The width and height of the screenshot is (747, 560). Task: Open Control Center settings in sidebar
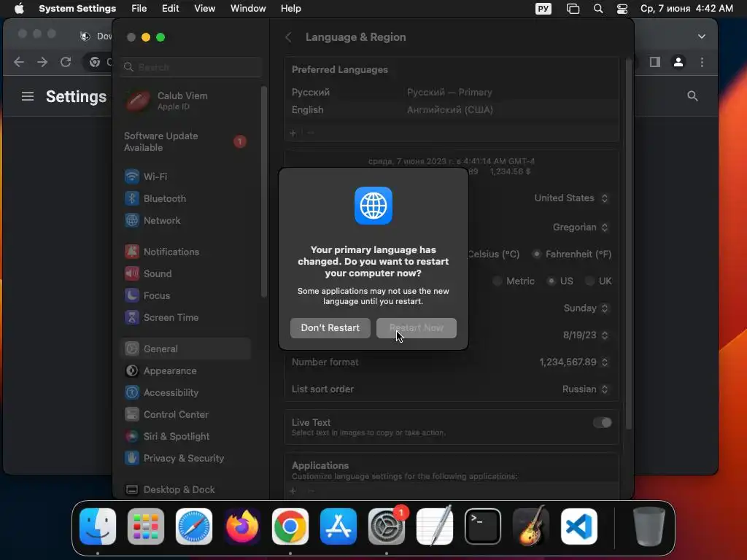186,415
